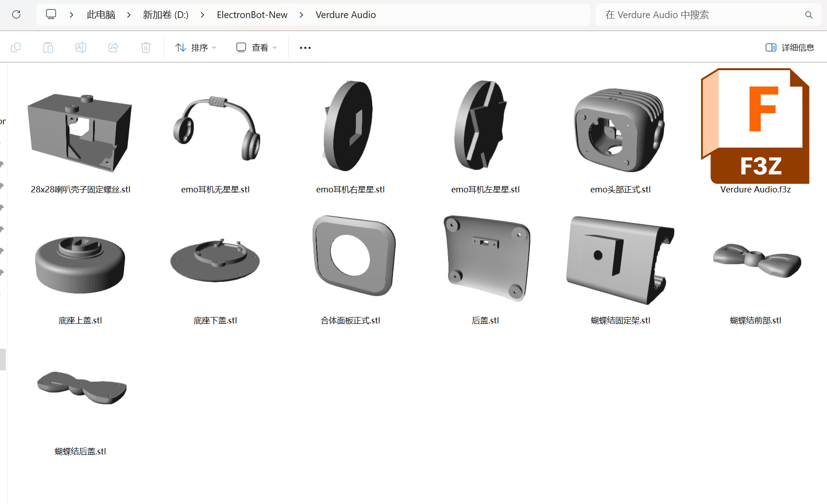Click the computer monitor icon in breadcrumb
This screenshot has height=504, width=827.
[x=51, y=14]
